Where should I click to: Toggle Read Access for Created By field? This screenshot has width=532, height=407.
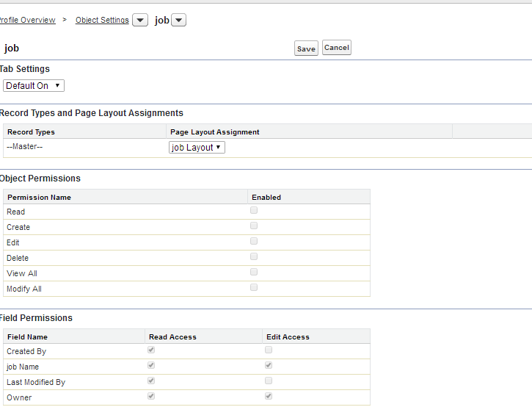(151, 350)
